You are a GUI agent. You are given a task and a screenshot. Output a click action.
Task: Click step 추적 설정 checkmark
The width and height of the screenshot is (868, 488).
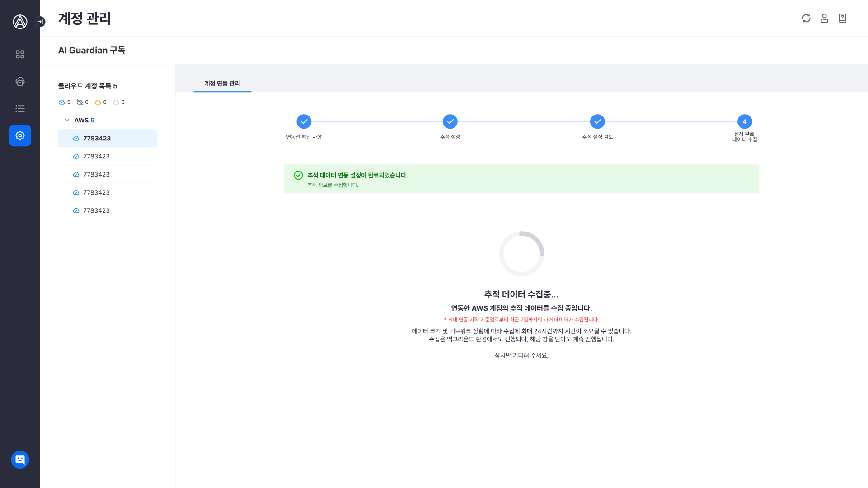click(x=450, y=121)
